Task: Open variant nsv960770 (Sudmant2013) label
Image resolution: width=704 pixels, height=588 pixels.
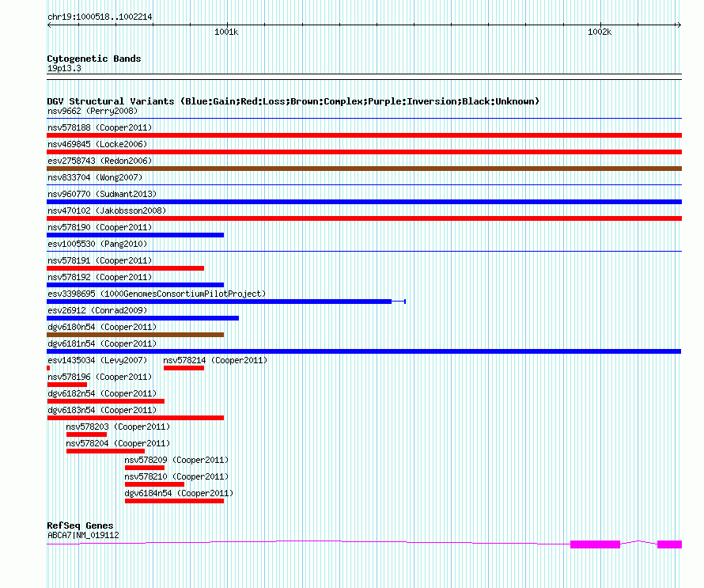Action: (102, 194)
